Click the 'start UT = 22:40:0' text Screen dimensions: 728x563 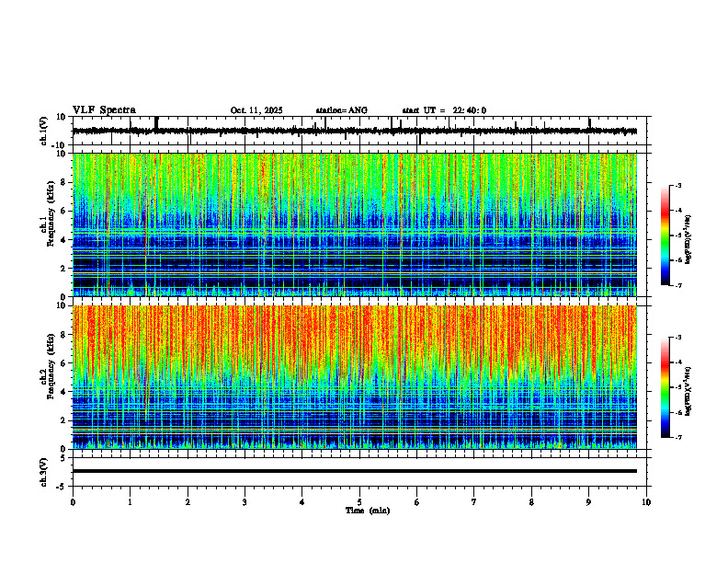tap(444, 110)
